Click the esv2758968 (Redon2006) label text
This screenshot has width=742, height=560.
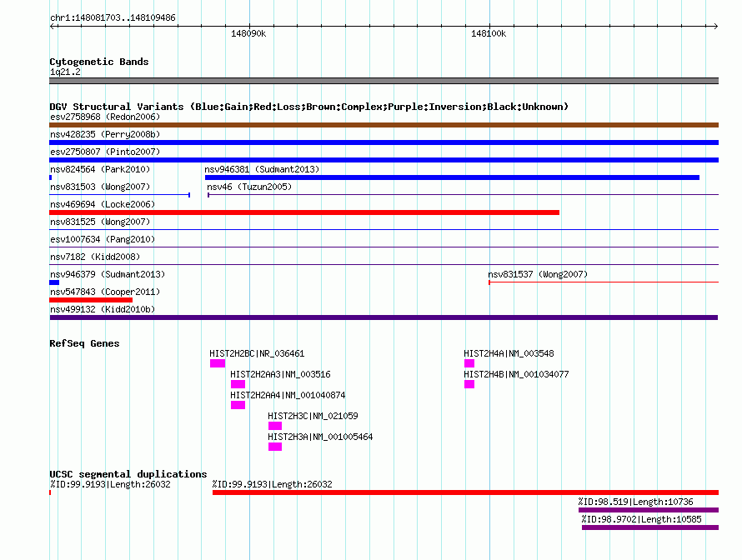tap(105, 117)
